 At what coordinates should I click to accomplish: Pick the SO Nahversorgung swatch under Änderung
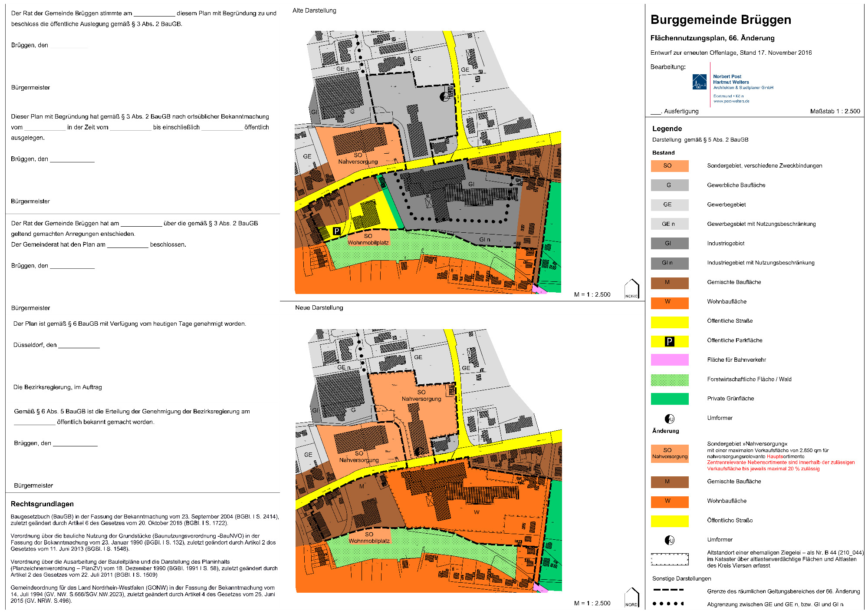(669, 453)
